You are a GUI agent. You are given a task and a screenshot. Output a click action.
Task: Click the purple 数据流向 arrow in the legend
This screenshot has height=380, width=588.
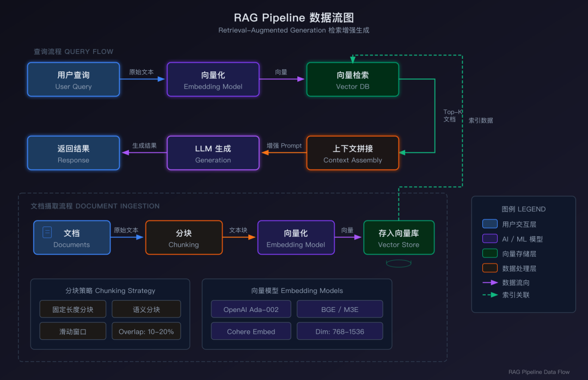pos(490,283)
